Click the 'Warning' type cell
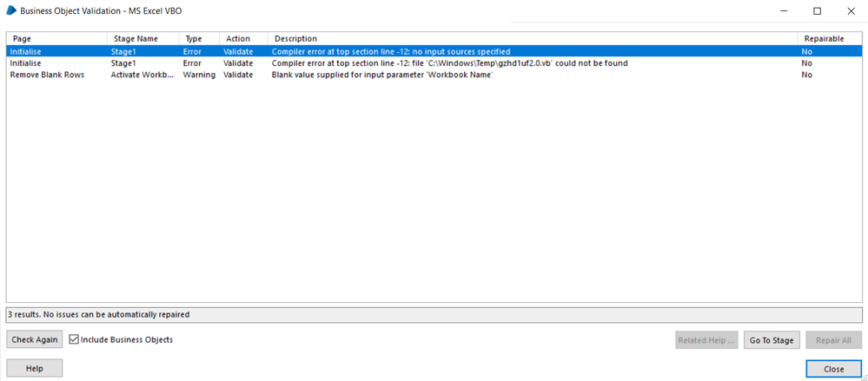This screenshot has height=381, width=868. click(199, 75)
